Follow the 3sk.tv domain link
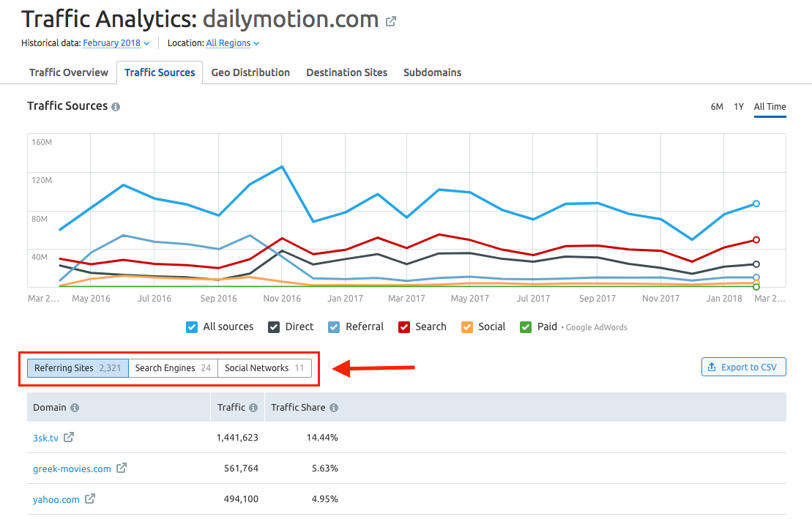The width and height of the screenshot is (812, 519). [44, 437]
